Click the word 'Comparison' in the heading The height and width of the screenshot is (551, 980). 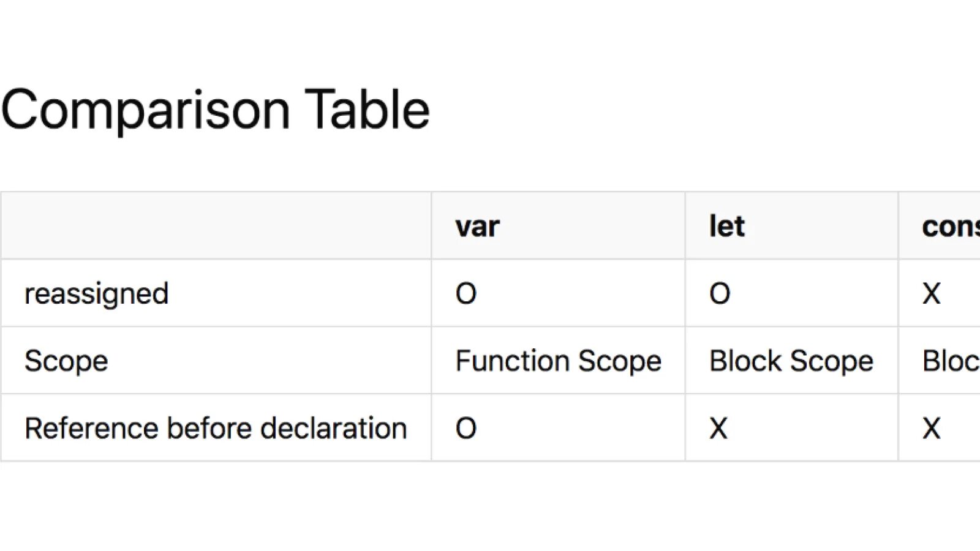tap(145, 110)
